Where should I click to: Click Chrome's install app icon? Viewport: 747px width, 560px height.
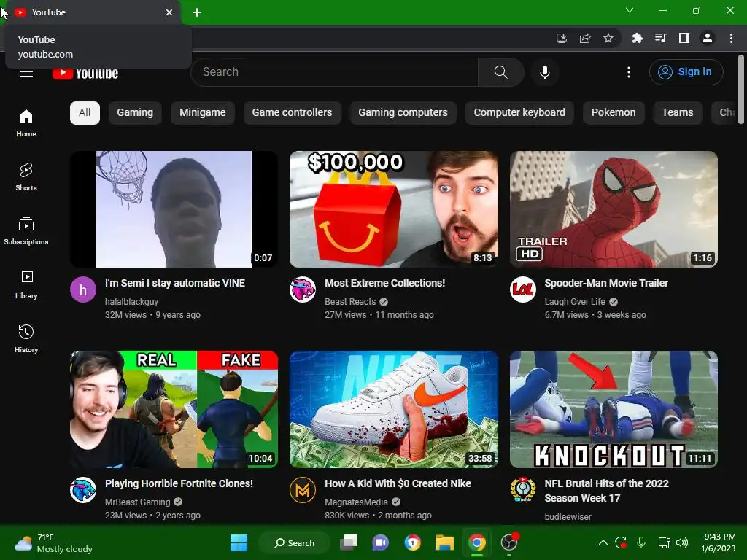click(562, 38)
